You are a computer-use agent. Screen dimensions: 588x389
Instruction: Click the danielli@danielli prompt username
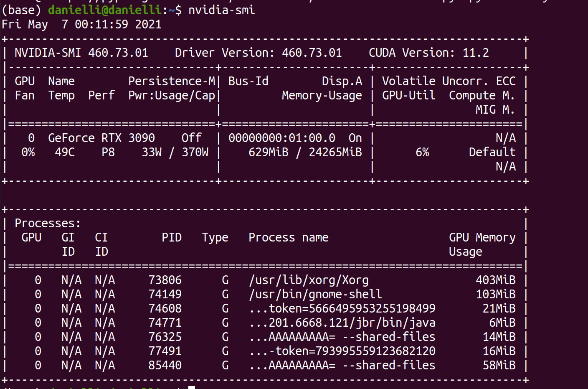(105, 10)
